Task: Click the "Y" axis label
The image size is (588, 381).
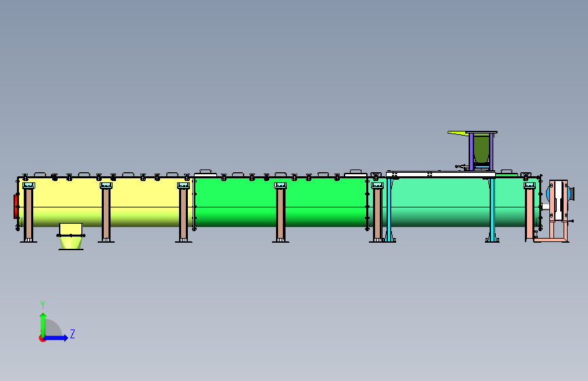Action: click(43, 305)
